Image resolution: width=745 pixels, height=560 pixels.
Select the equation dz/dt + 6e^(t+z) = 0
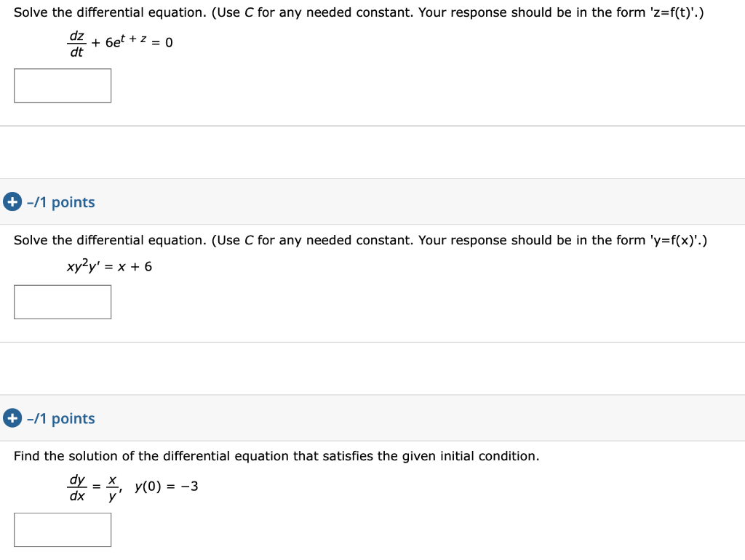pos(120,42)
